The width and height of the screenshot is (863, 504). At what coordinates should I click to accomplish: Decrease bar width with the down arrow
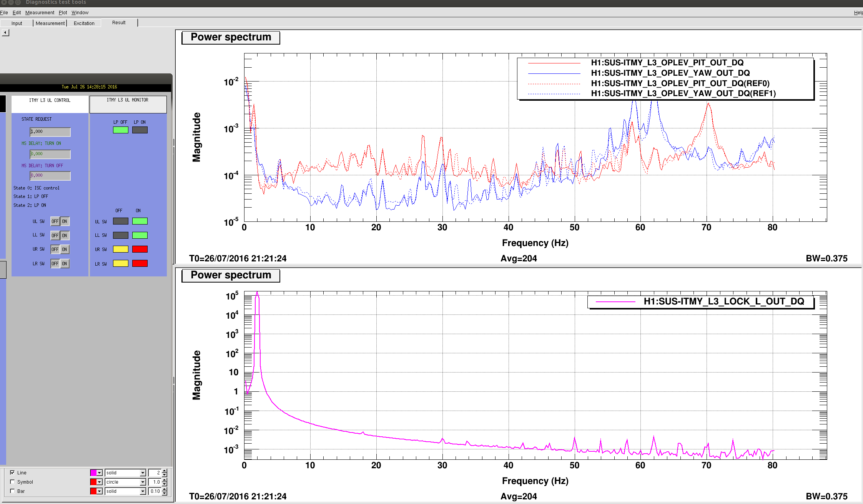click(x=165, y=493)
